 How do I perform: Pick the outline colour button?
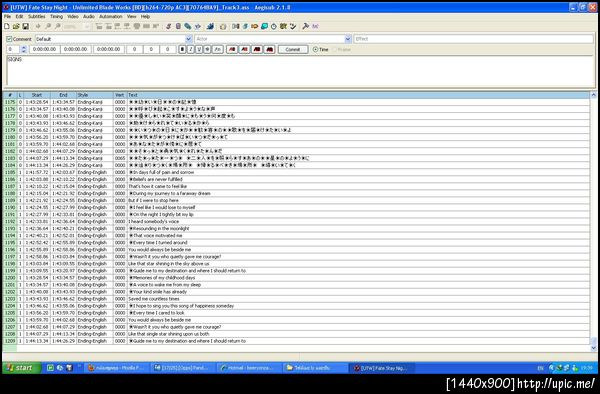[x=257, y=49]
